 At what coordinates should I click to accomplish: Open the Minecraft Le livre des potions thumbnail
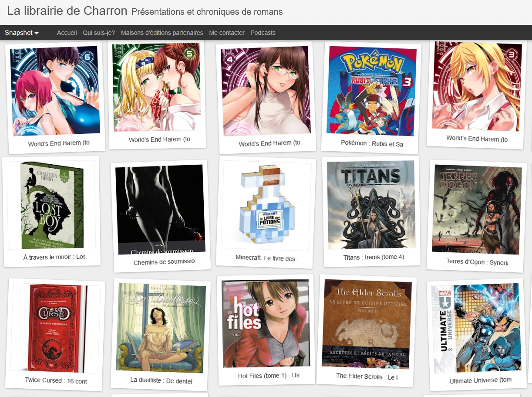pos(266,206)
